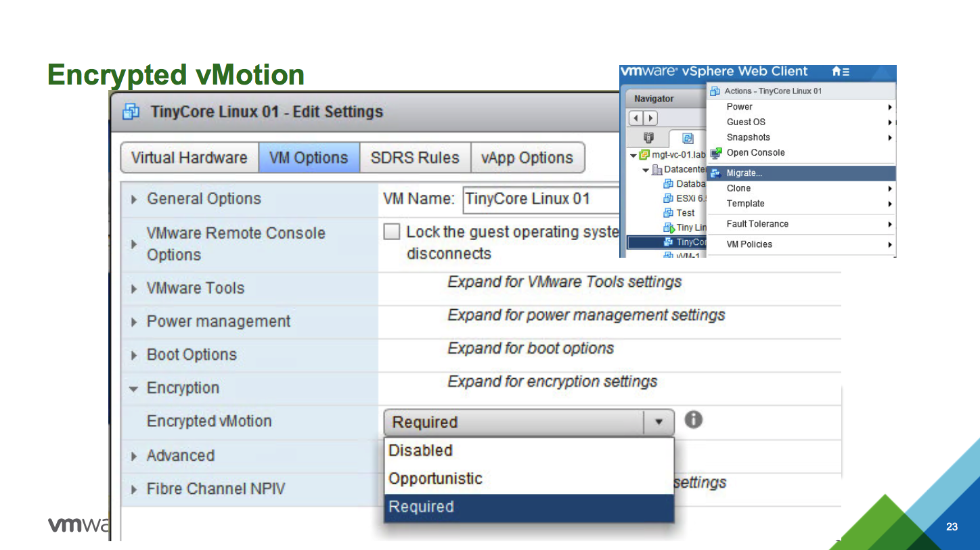Collapse the Encryption section
The width and height of the screenshot is (980, 550).
click(133, 389)
